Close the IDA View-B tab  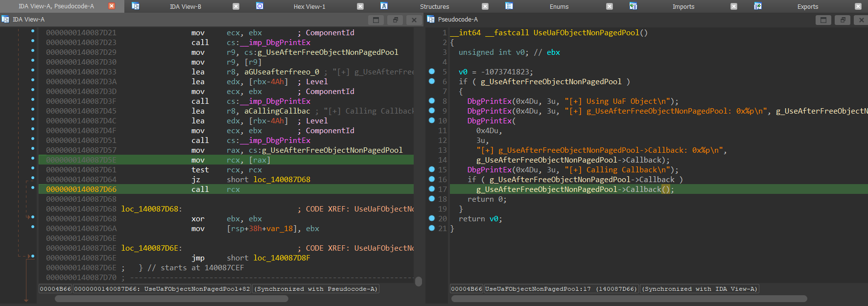pyautogui.click(x=236, y=6)
